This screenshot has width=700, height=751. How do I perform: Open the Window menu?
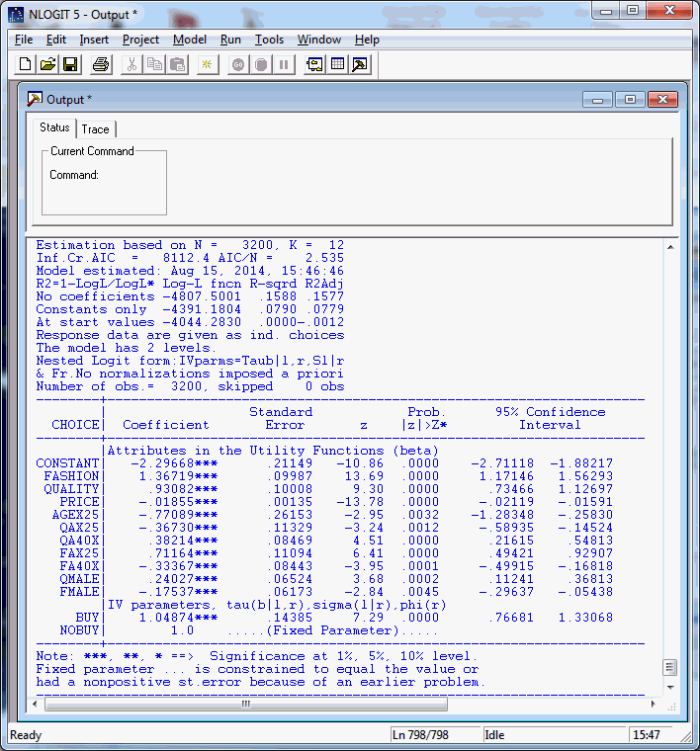(x=319, y=40)
